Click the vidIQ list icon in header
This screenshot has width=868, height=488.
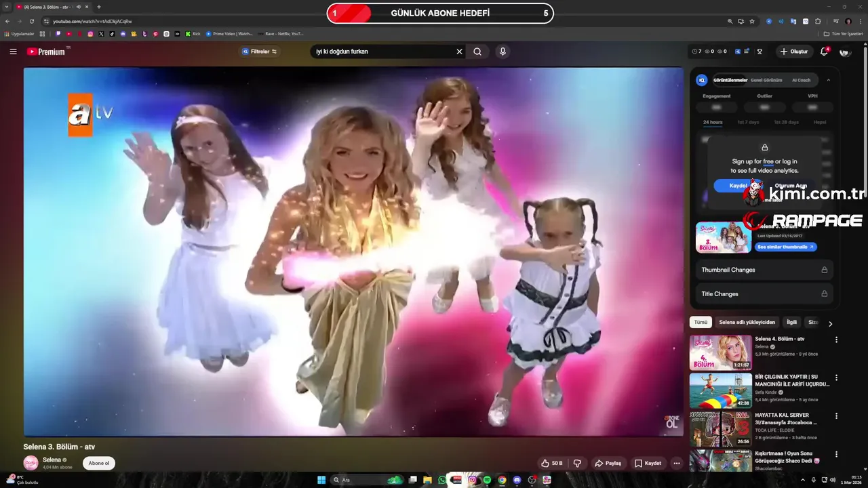tap(747, 52)
